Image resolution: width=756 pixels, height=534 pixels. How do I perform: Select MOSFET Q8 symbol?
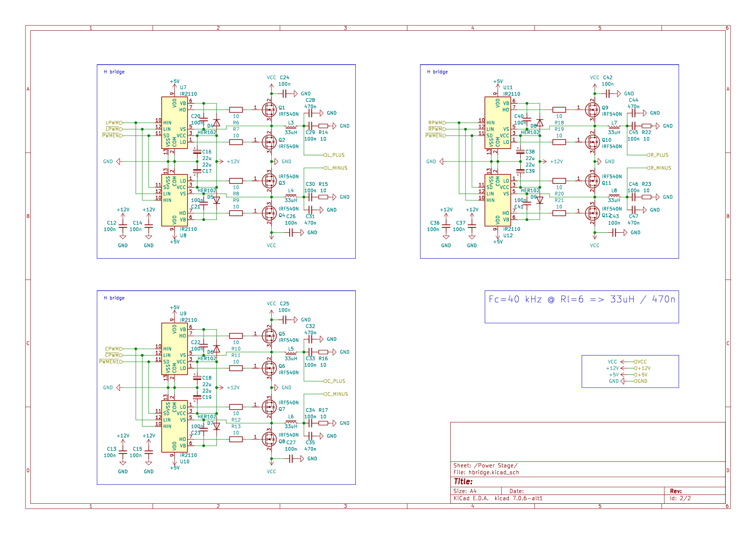click(x=269, y=439)
